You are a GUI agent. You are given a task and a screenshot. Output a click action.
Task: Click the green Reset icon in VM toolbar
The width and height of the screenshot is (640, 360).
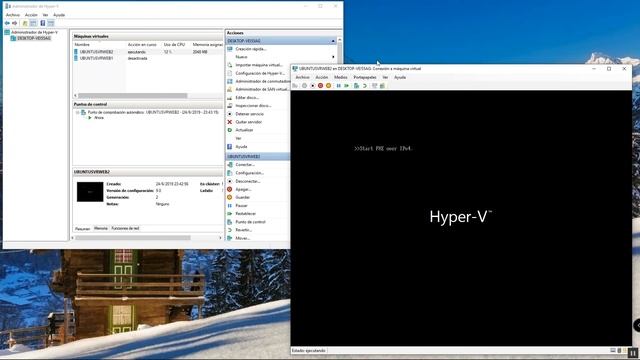pyautogui.click(x=347, y=86)
